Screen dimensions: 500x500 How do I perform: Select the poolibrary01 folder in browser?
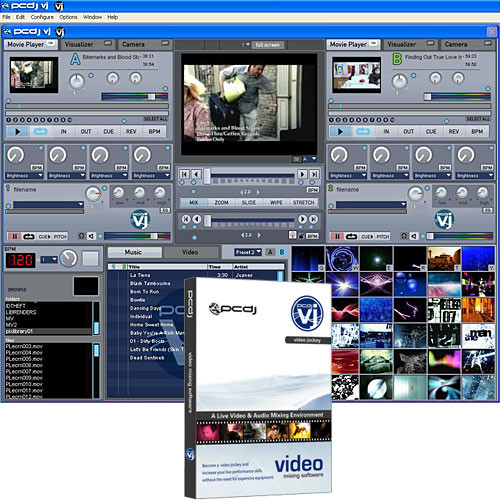48,331
